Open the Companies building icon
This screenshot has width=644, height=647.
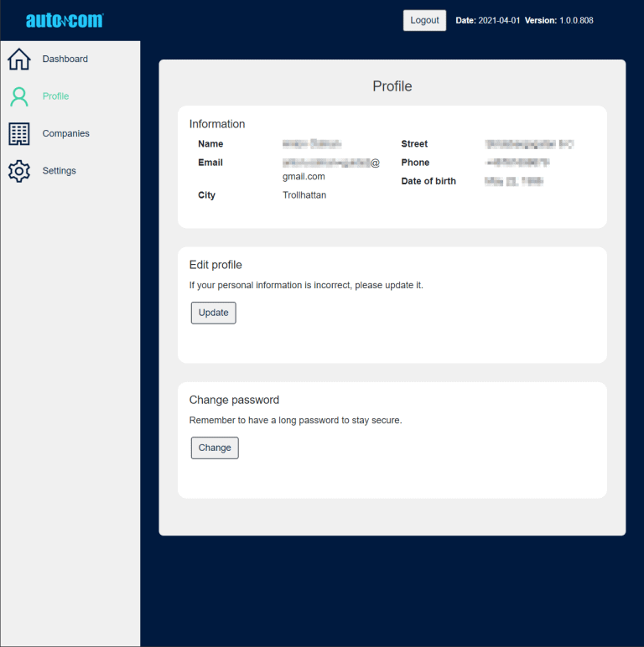(x=19, y=134)
